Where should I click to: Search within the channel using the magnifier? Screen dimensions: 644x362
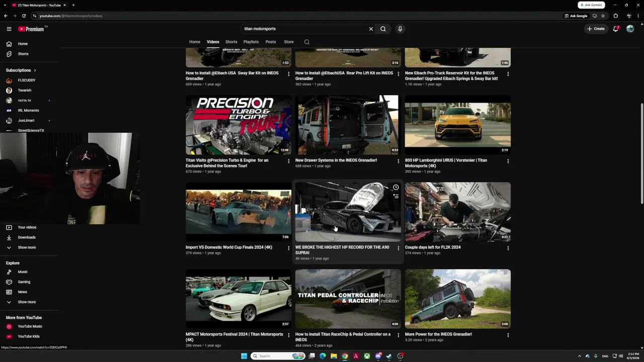point(307,42)
